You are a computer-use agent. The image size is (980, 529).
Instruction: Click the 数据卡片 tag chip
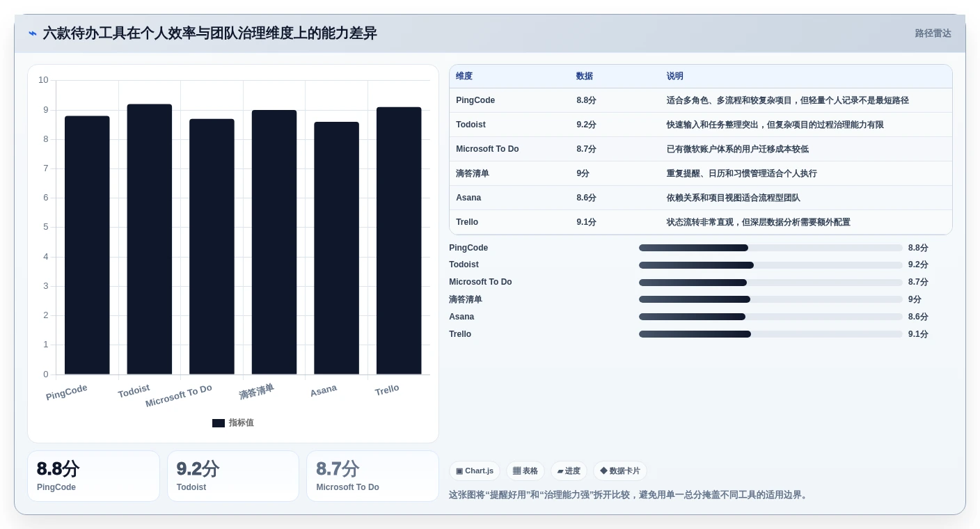pyautogui.click(x=620, y=471)
